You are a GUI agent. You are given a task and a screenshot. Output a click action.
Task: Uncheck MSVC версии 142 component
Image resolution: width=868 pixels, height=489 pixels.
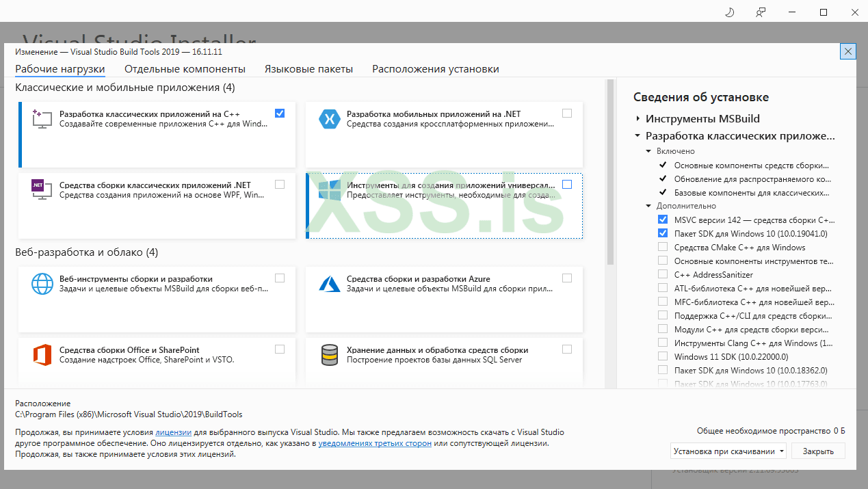click(663, 220)
